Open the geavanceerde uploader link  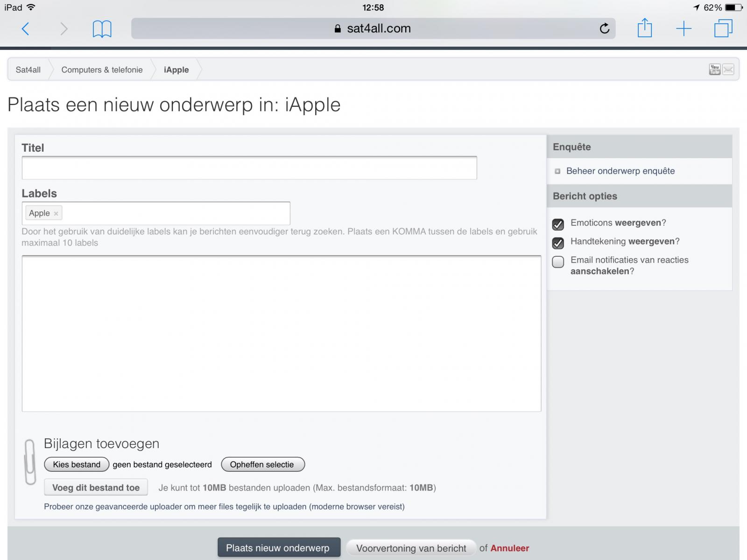pos(224,507)
